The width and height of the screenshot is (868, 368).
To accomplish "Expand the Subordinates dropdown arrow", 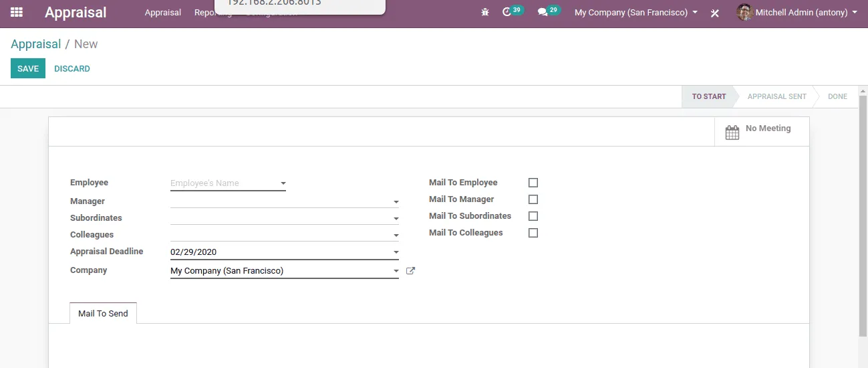I will click(x=396, y=219).
